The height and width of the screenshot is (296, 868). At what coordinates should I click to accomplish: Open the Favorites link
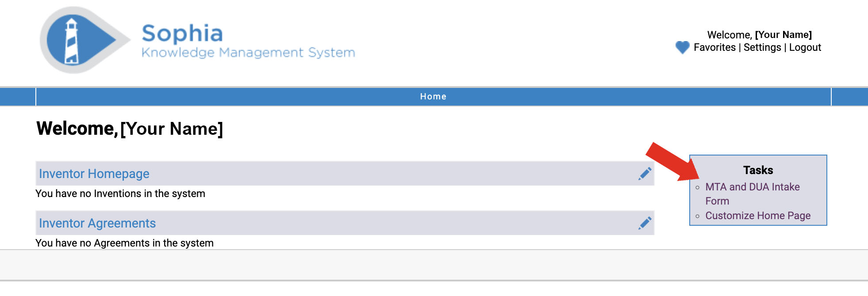tap(714, 47)
